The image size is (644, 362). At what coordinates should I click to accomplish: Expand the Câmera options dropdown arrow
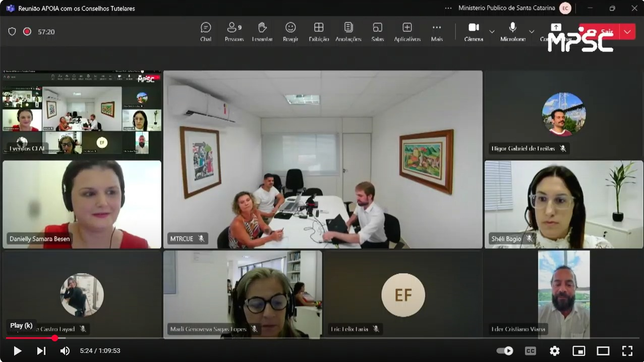click(492, 32)
